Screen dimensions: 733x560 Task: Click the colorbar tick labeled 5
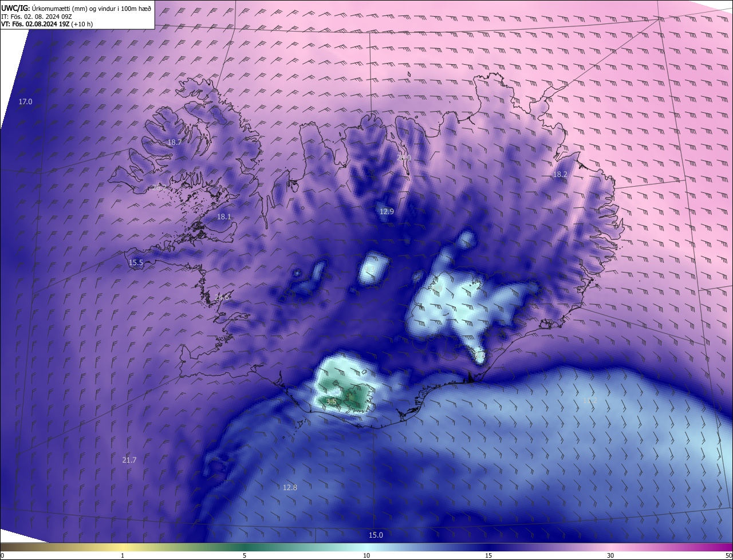click(245, 555)
